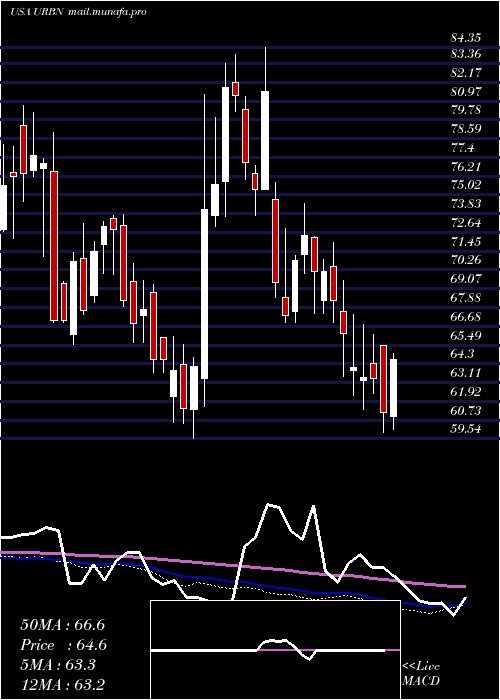Click the price label 79.78
This screenshot has height=700, width=500.
point(466,110)
